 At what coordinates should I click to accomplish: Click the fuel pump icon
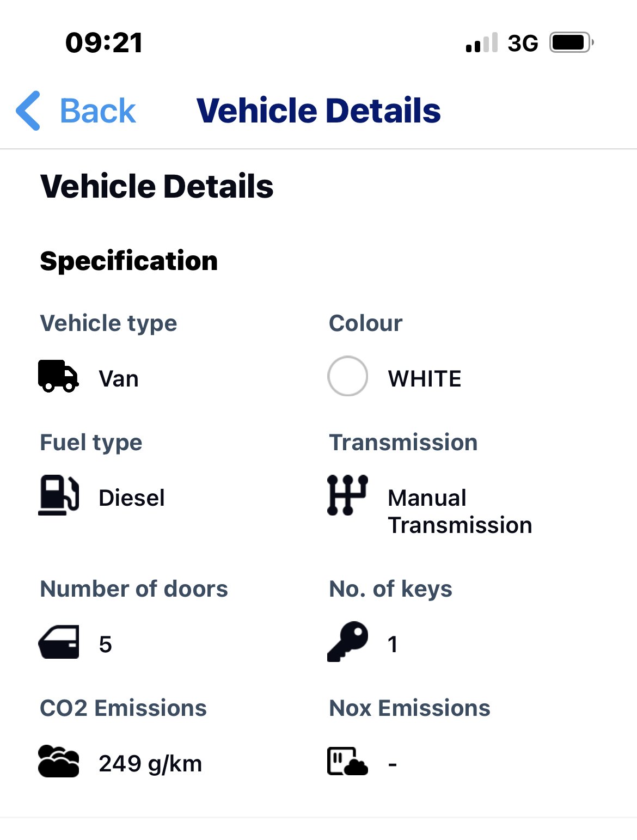(x=58, y=495)
